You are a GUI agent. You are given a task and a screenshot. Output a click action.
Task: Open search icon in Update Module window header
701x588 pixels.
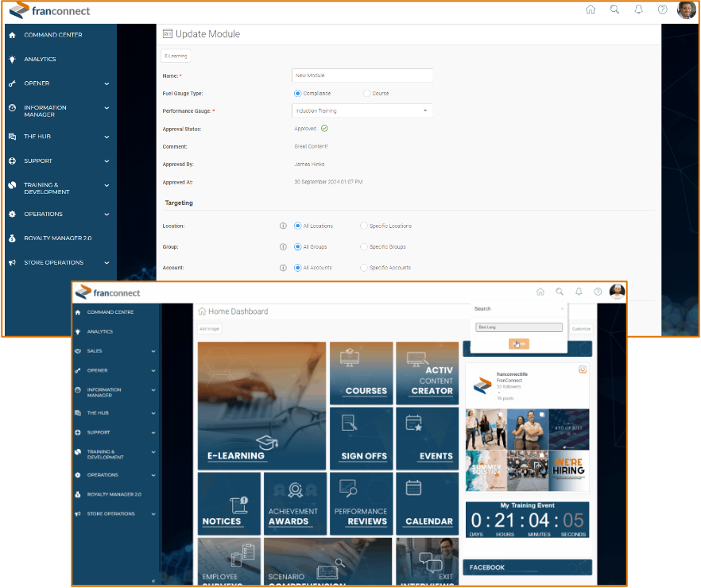tap(614, 10)
